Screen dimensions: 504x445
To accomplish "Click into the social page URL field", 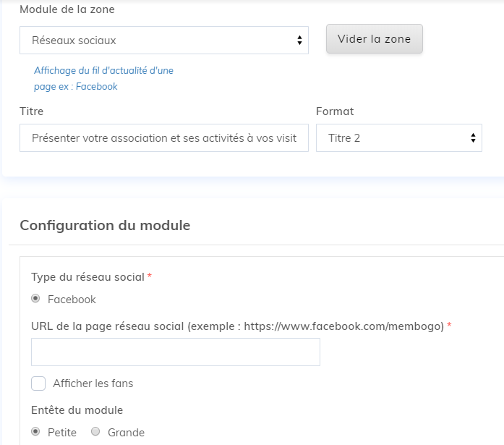I will pyautogui.click(x=176, y=352).
